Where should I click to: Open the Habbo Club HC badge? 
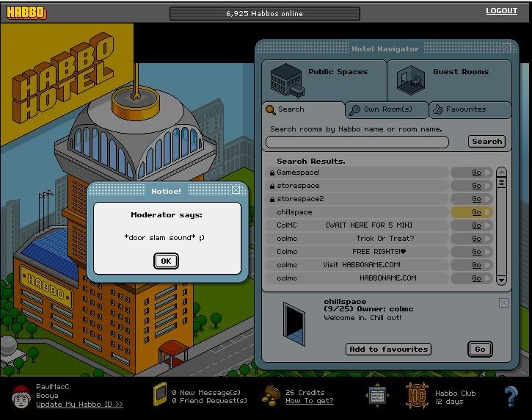point(418,395)
